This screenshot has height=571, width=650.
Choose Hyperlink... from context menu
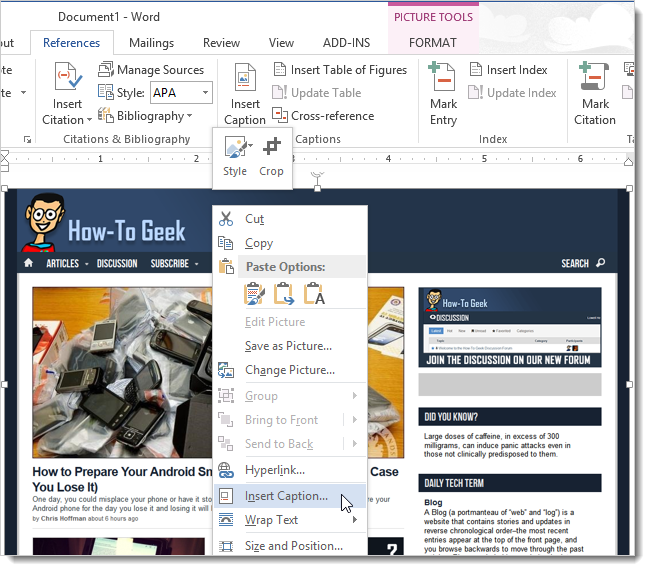tap(290, 470)
